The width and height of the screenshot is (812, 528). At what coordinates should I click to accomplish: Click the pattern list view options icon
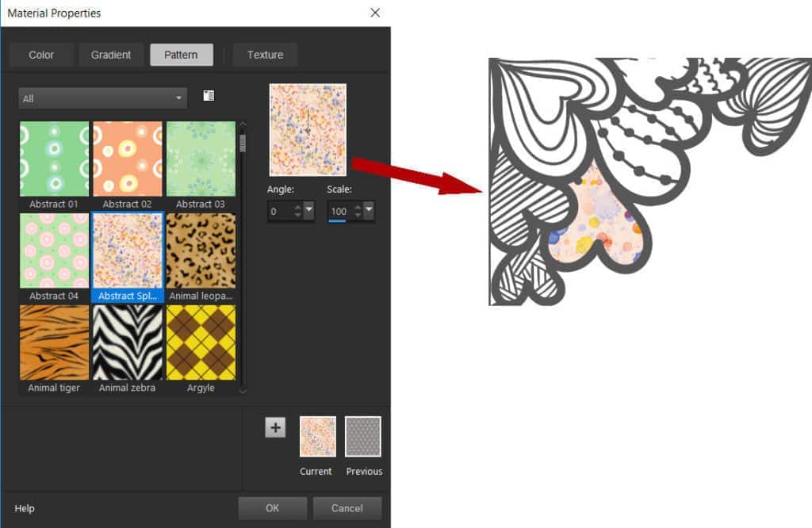(209, 96)
